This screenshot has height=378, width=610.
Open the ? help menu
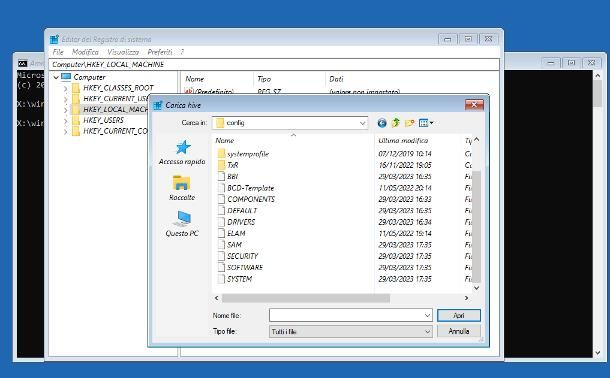[182, 52]
